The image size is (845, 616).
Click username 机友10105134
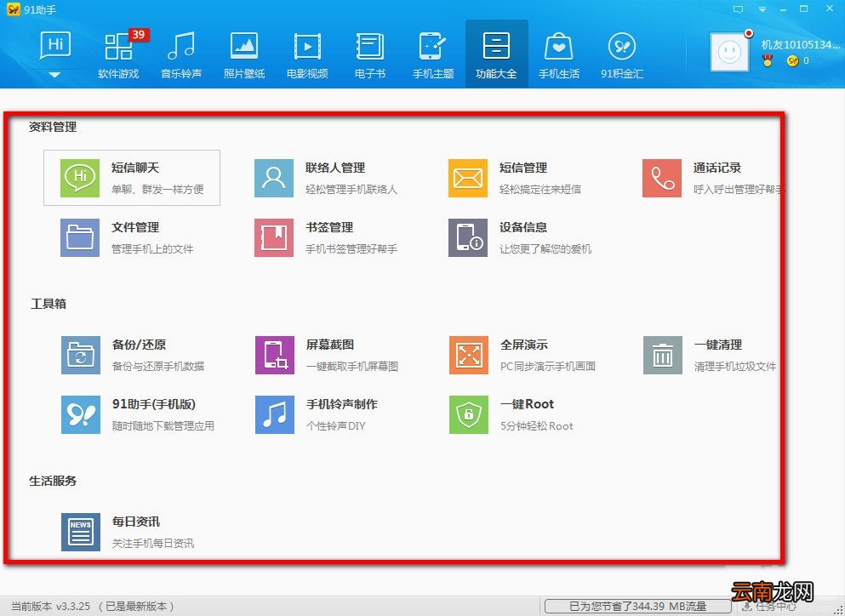point(800,45)
